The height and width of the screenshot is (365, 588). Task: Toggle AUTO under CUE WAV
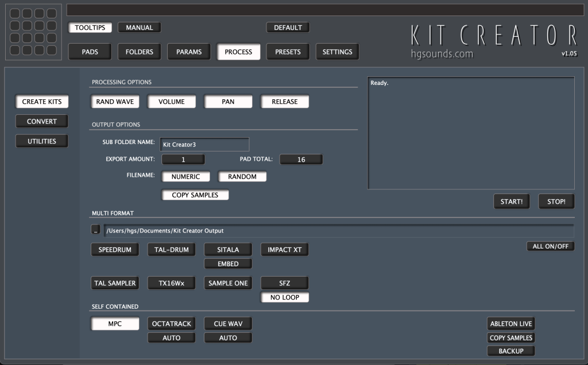coord(228,337)
